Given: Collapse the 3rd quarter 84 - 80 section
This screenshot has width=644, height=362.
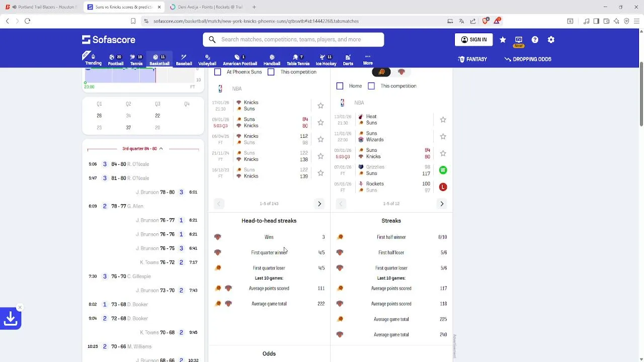Looking at the screenshot, I should click(x=143, y=149).
